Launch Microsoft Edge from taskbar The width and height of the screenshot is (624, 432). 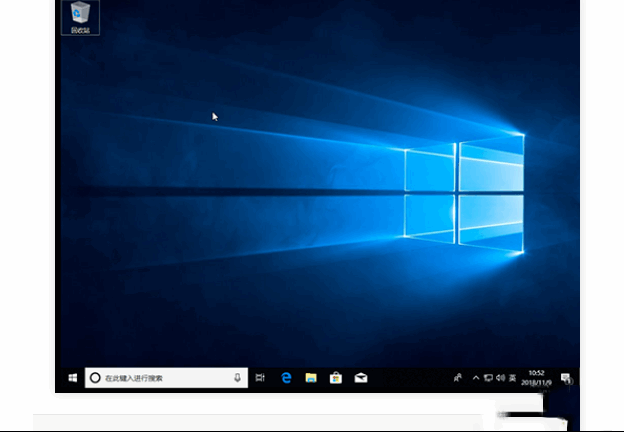[x=286, y=378]
